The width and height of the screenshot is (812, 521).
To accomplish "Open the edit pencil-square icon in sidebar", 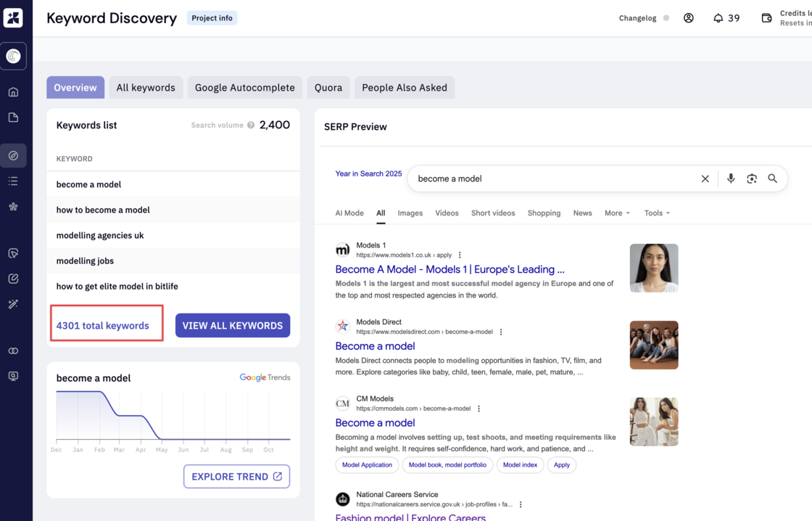I will tap(14, 279).
